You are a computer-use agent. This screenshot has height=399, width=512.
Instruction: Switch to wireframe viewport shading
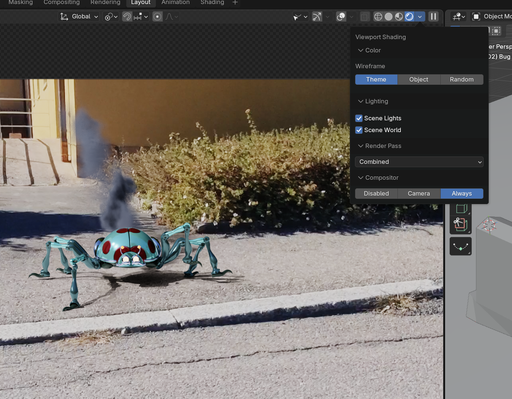378,17
